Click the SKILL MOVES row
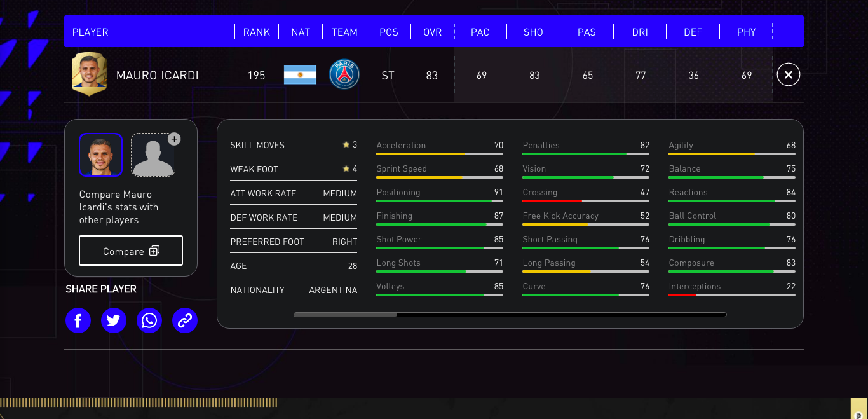 [294, 145]
